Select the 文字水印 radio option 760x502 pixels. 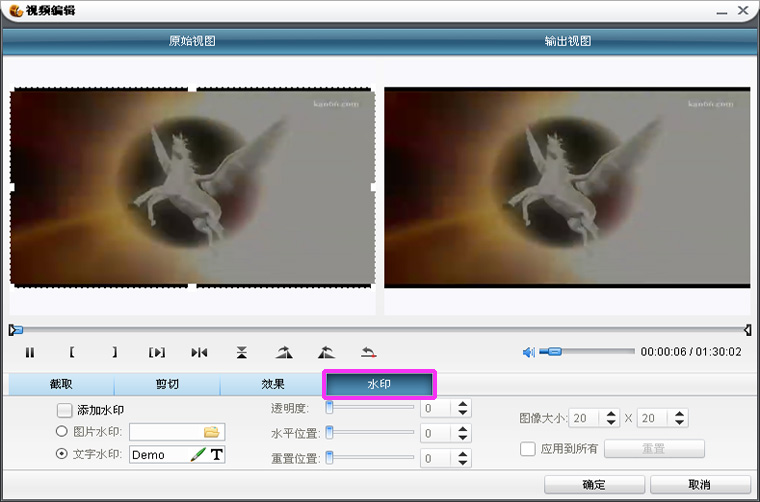point(62,454)
